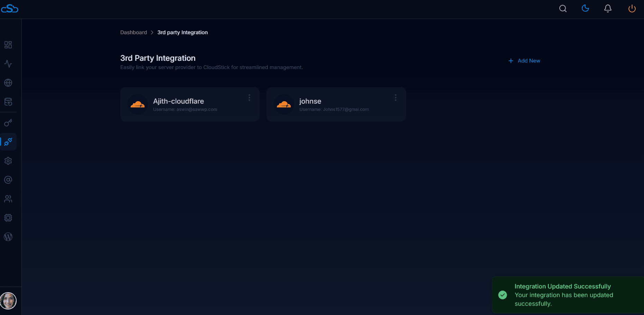Screen dimensions: 644x315
Task: Click the power logout icon
Action: (x=632, y=9)
